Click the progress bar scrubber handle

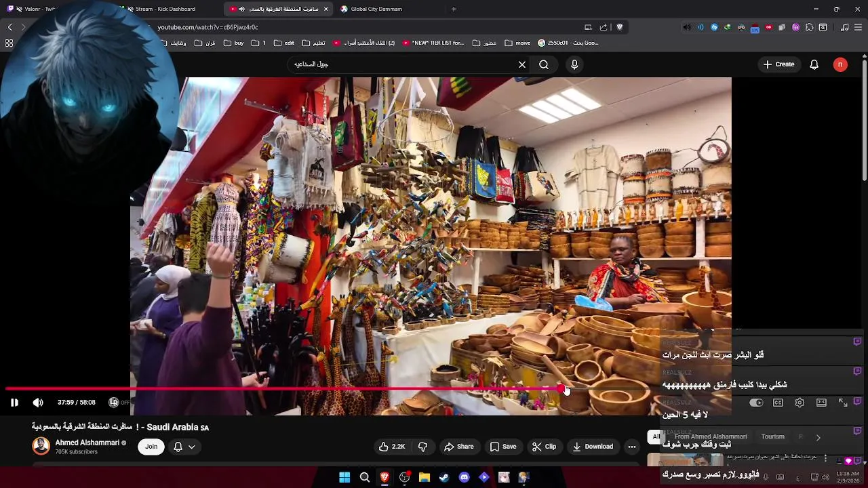562,389
